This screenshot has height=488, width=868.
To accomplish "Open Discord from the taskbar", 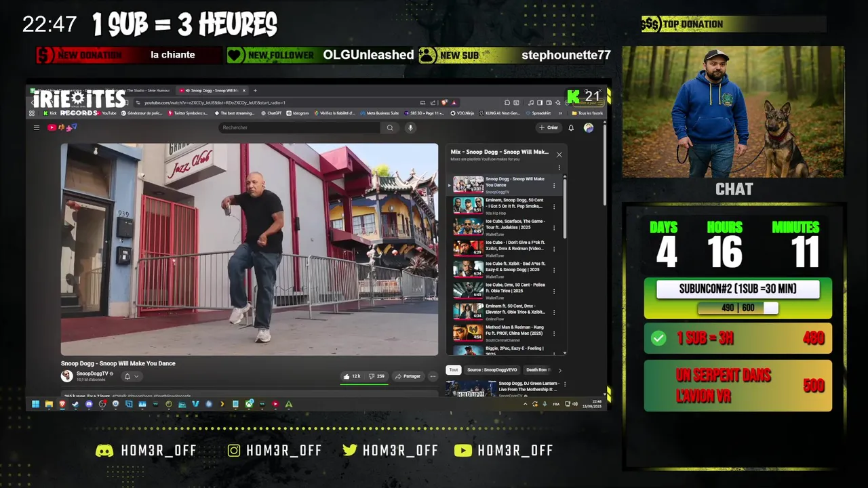I will click(x=89, y=405).
